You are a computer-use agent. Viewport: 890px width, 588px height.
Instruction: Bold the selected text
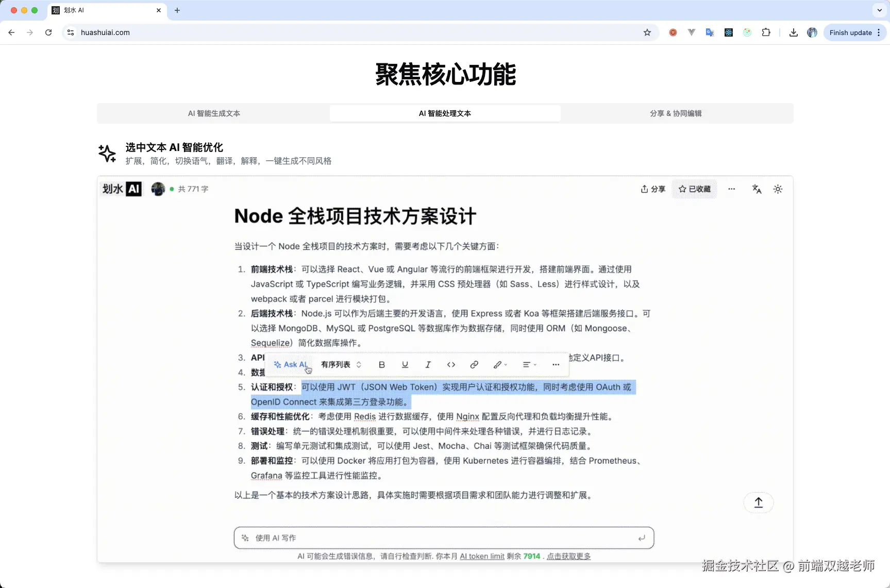[381, 364]
